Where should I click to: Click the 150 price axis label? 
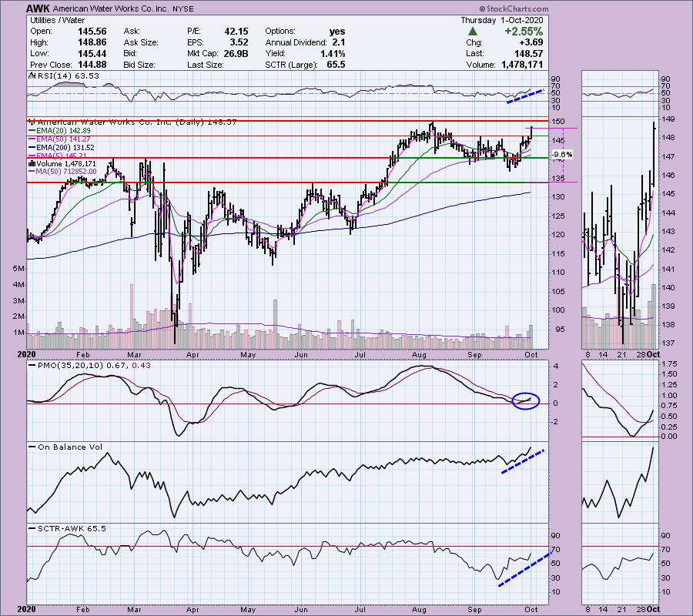[558, 121]
